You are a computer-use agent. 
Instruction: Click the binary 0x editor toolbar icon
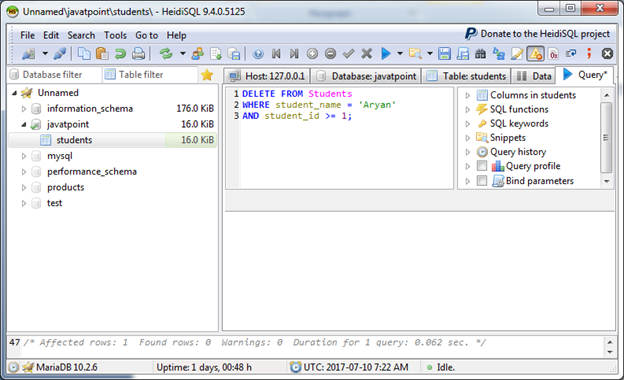554,53
